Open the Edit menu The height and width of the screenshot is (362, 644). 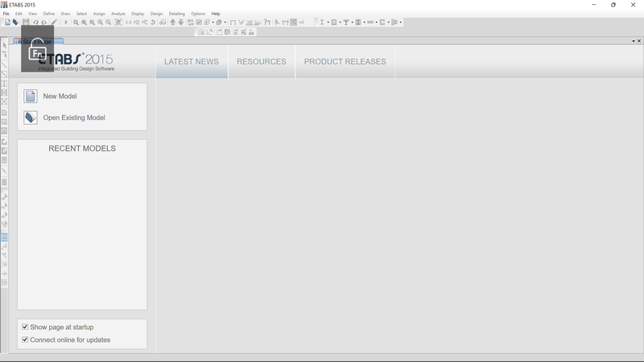[x=19, y=14]
